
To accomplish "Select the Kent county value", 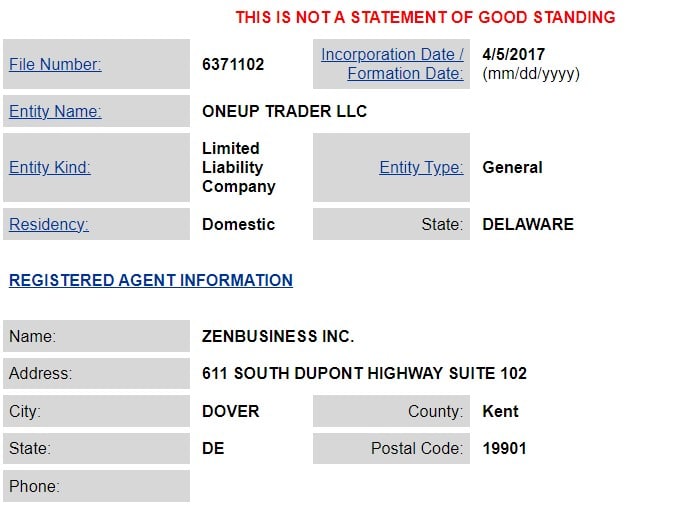I will pyautogui.click(x=500, y=411).
